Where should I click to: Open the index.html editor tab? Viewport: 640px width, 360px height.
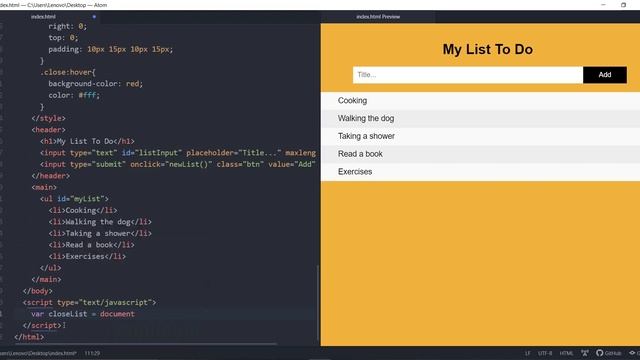[x=43, y=17]
